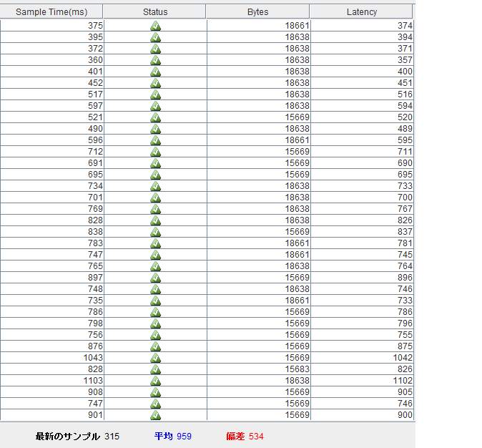Select the sample time cell showing 360
482x448 pixels.
click(95, 60)
